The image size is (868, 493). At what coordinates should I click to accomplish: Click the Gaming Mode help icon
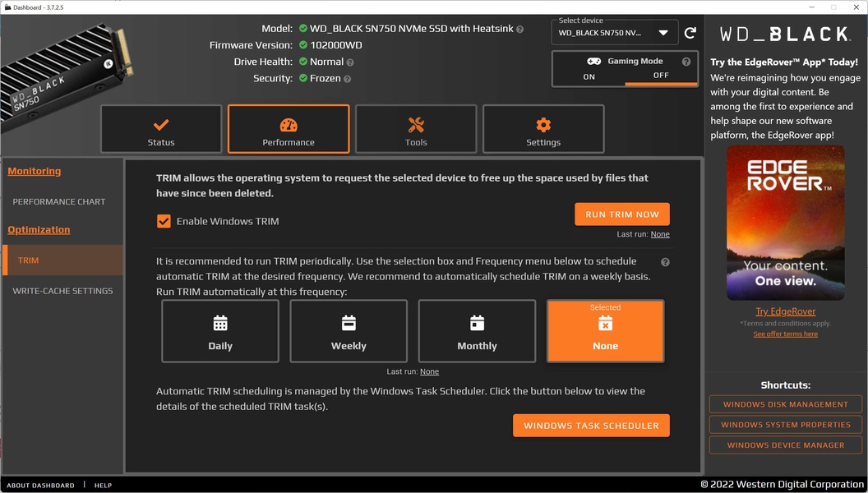pyautogui.click(x=686, y=62)
